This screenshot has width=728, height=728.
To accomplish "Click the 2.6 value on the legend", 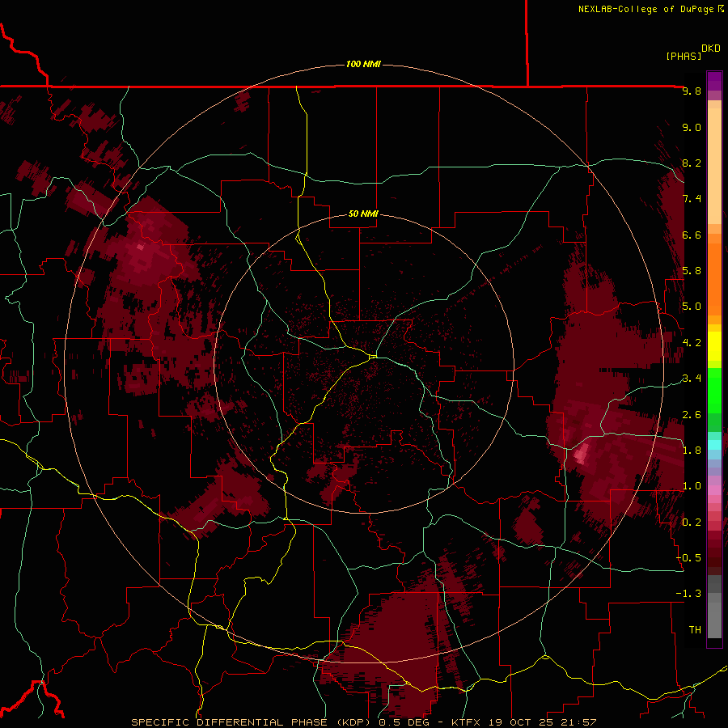I will tap(692, 415).
